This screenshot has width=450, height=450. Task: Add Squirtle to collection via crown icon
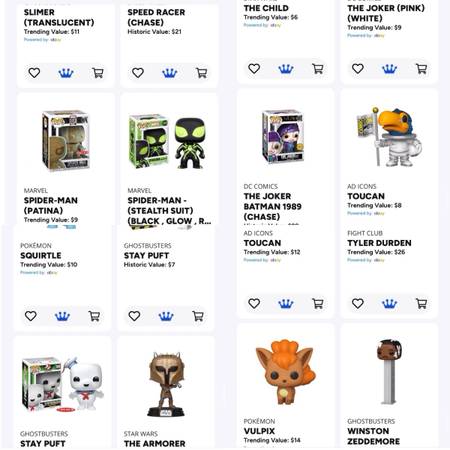62,316
